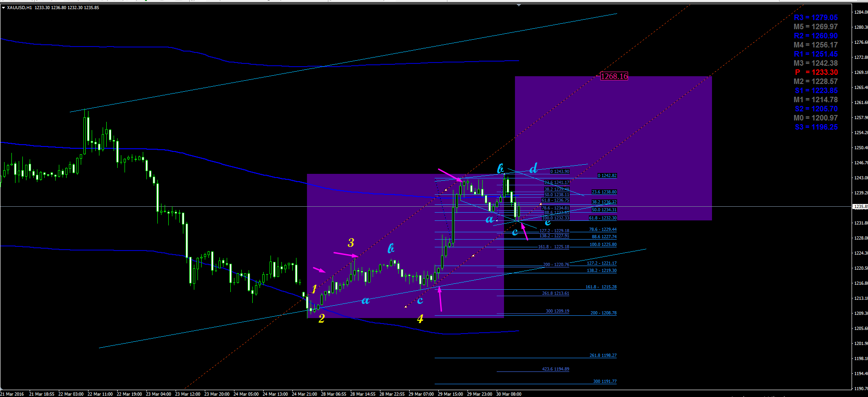Select the M4 = 1256.17 pivot label

point(816,45)
